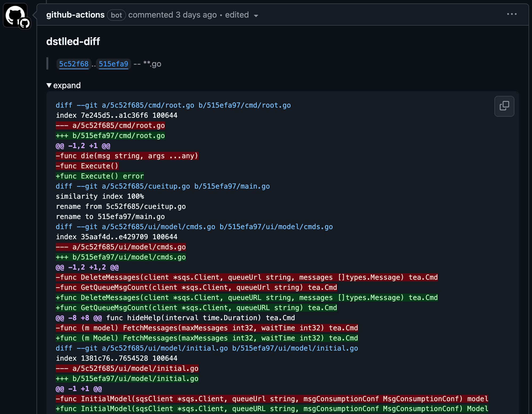Click the 'commented 3 days ago' timestamp
The image size is (532, 414).
(x=172, y=15)
